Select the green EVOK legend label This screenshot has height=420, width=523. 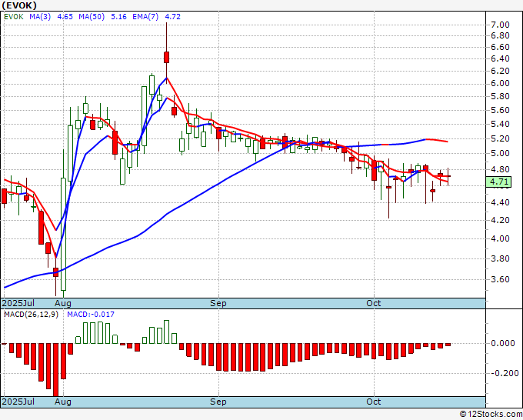coord(14,17)
